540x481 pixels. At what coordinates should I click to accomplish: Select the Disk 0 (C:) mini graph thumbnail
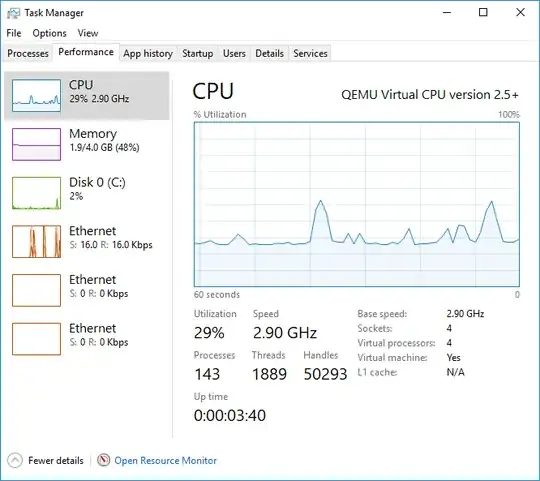[x=37, y=193]
